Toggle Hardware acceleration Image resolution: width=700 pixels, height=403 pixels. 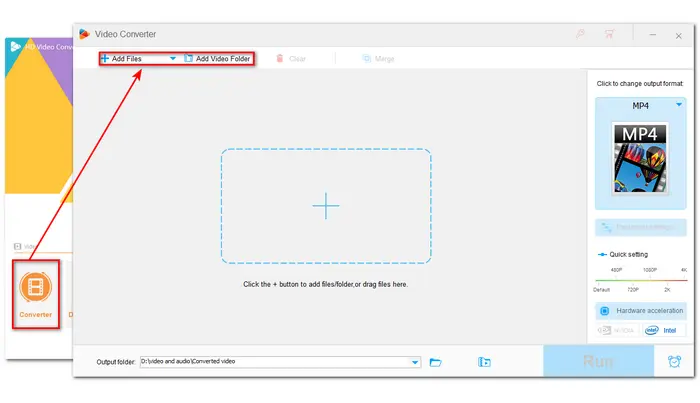point(641,311)
